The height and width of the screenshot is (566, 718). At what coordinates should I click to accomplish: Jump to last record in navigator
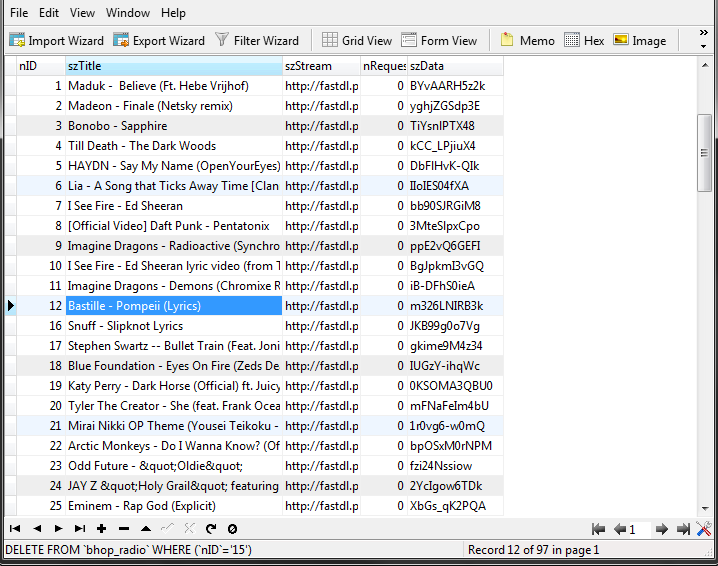pos(80,528)
